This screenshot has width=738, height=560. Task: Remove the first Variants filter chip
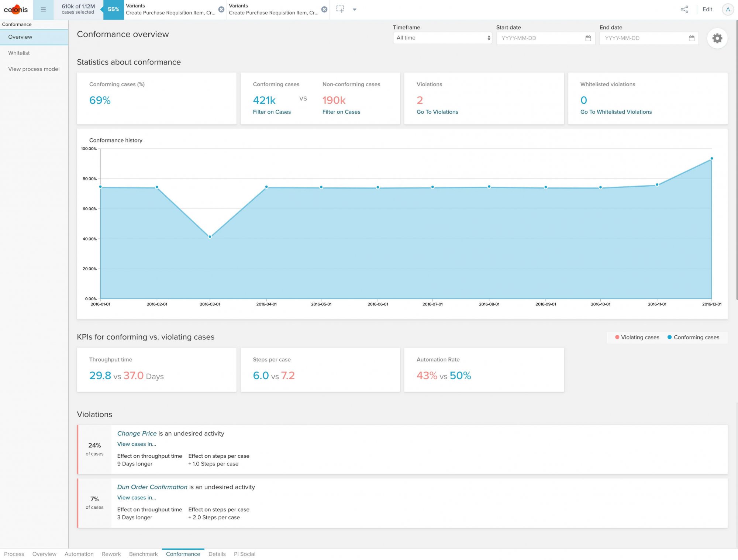coord(221,10)
